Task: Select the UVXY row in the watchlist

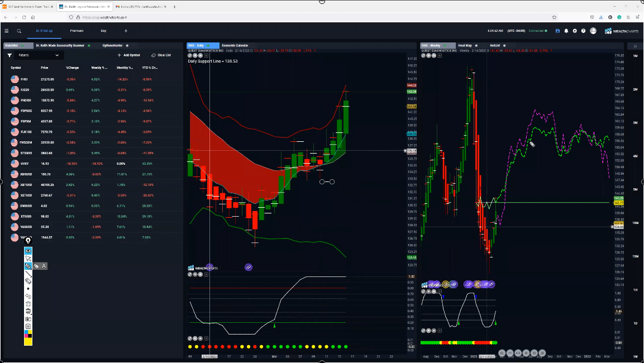Action: pos(93,164)
